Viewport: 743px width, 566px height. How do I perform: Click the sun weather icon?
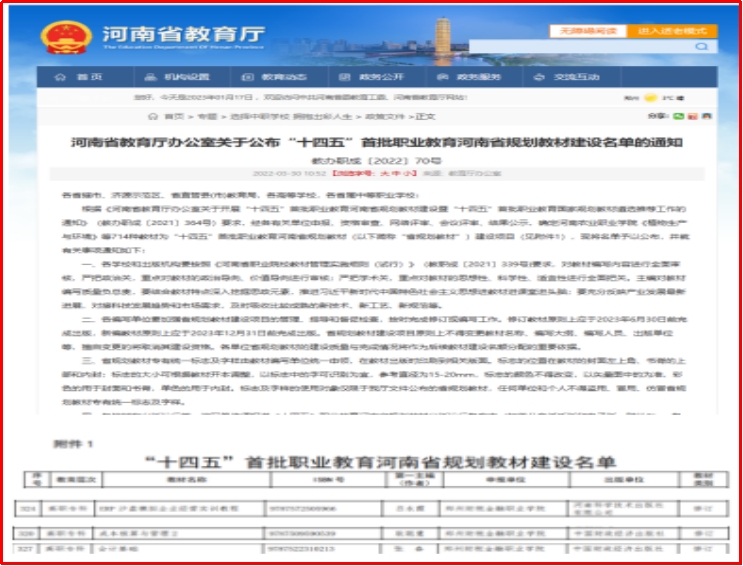651,98
